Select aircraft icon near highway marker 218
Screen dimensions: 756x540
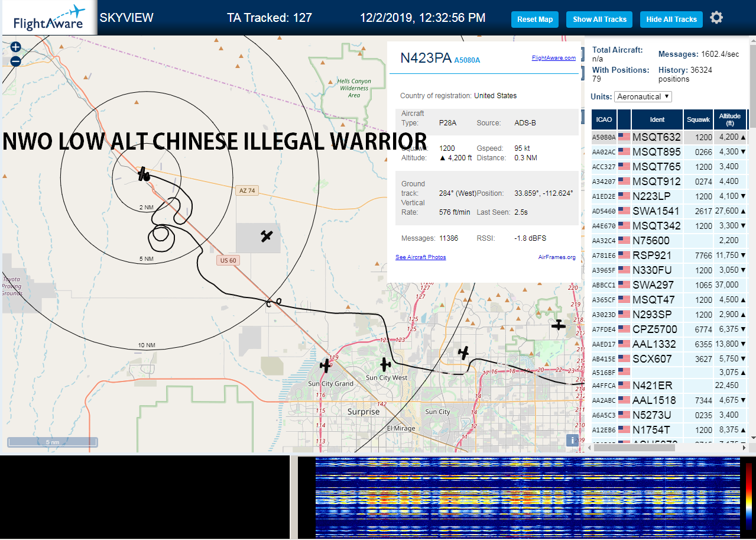point(558,325)
